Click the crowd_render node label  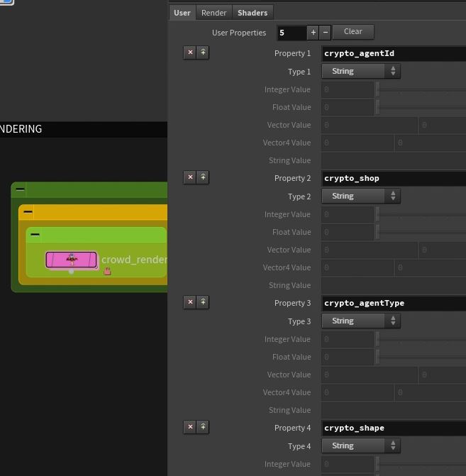tap(134, 260)
